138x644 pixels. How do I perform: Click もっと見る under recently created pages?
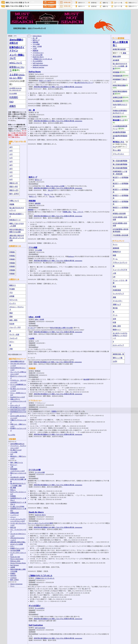coord(11,435)
